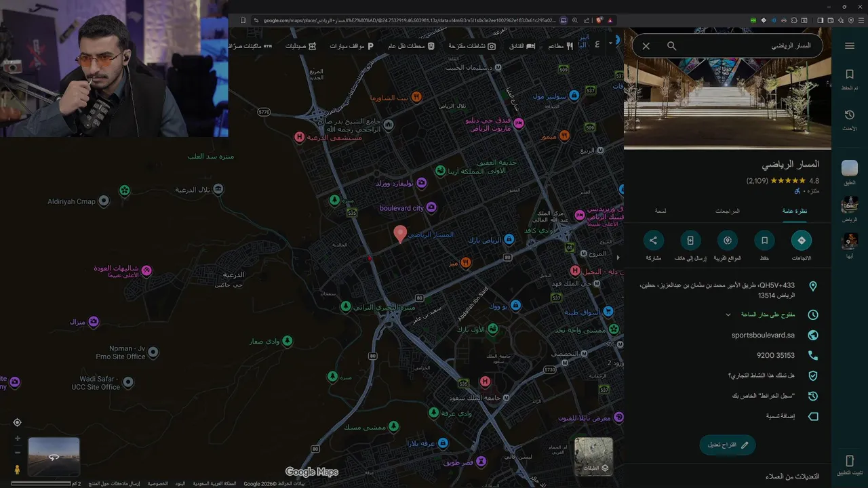Image resolution: width=868 pixels, height=488 pixels.
Task: Zoom out with the minus button
Action: coord(18,453)
